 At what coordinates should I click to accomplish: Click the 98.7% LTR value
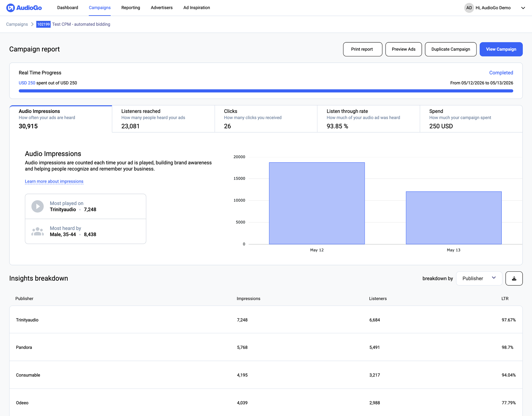pos(507,347)
